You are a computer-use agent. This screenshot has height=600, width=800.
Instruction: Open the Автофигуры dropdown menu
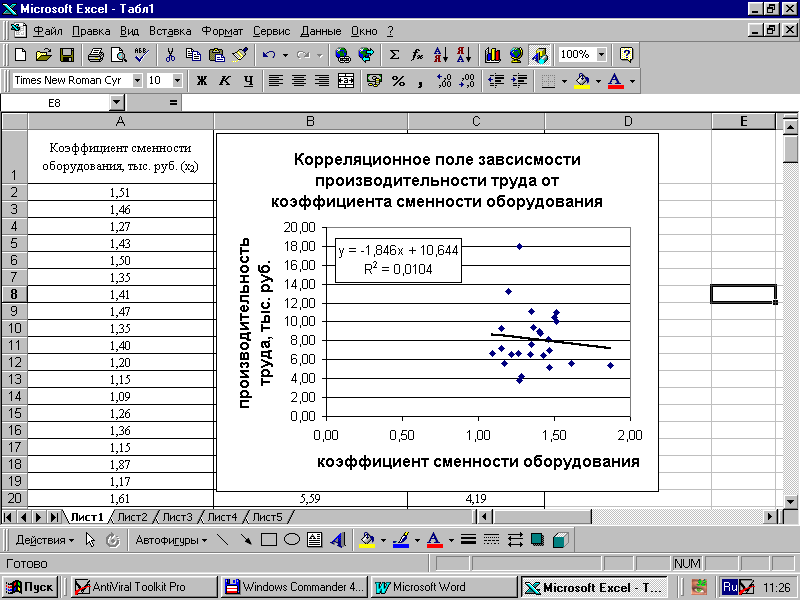coord(172,540)
